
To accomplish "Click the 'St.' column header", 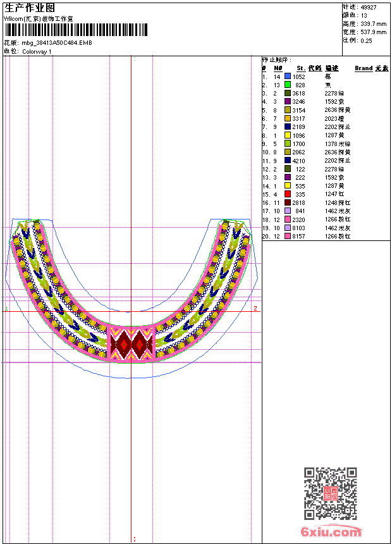I will (301, 68).
